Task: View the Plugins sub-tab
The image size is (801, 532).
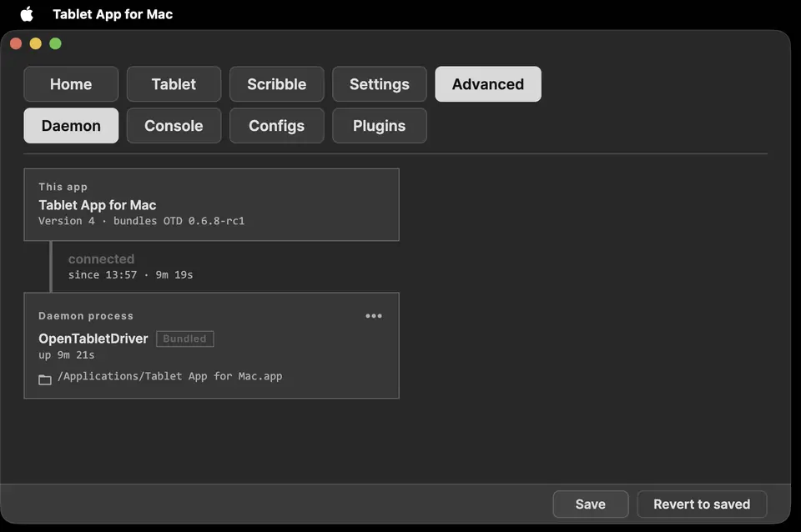Action: click(380, 126)
